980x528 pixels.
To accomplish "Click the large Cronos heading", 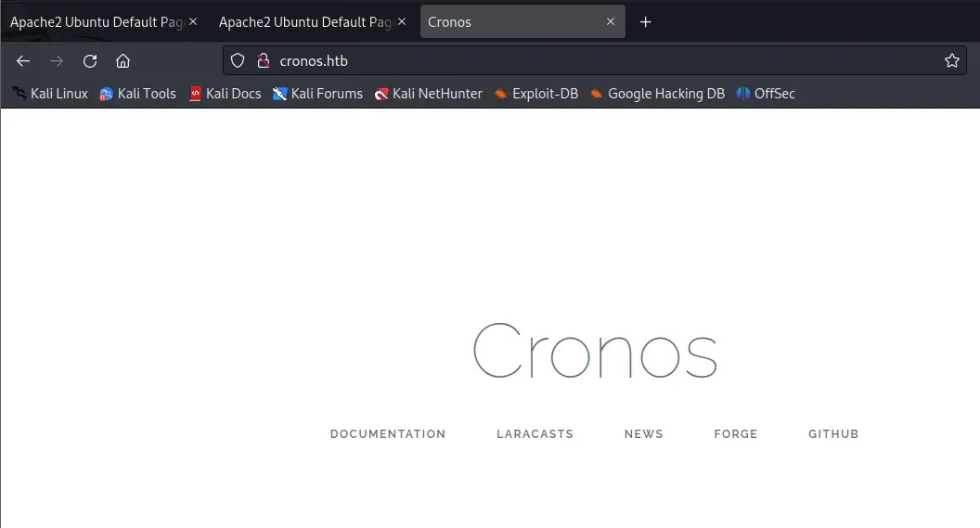I will 595,351.
